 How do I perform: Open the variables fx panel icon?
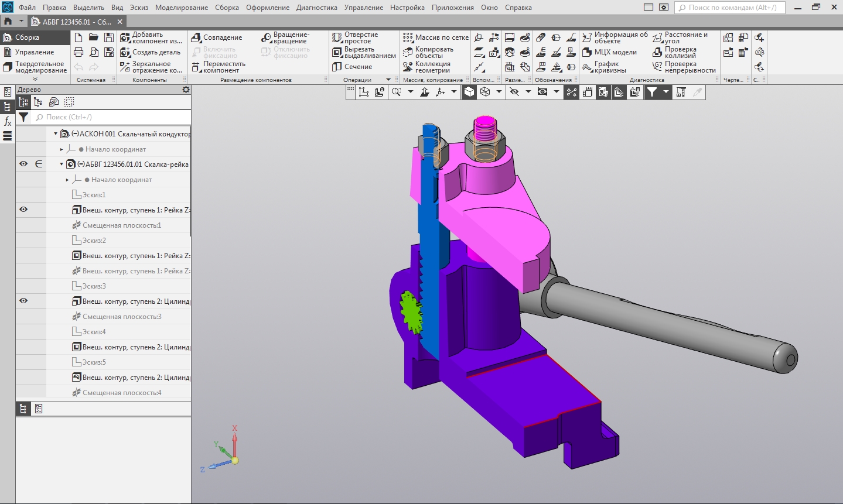tap(8, 122)
